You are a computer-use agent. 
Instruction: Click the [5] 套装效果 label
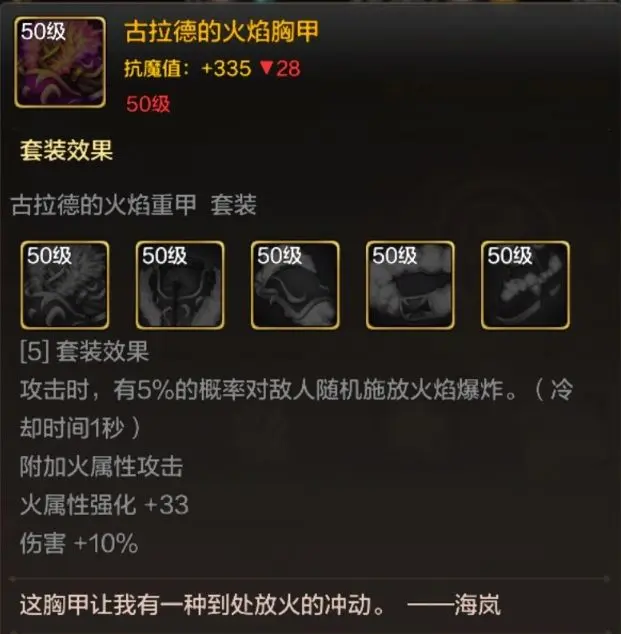pyautogui.click(x=84, y=351)
